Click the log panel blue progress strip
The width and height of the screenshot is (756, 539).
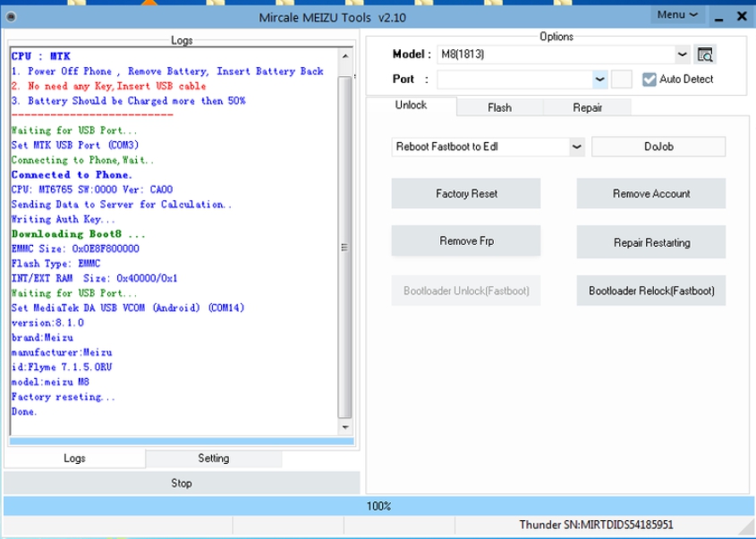click(182, 442)
